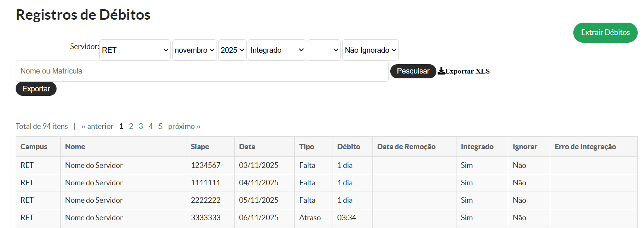This screenshot has width=644, height=228.
Task: Click the Nome column header
Action: [75, 147]
